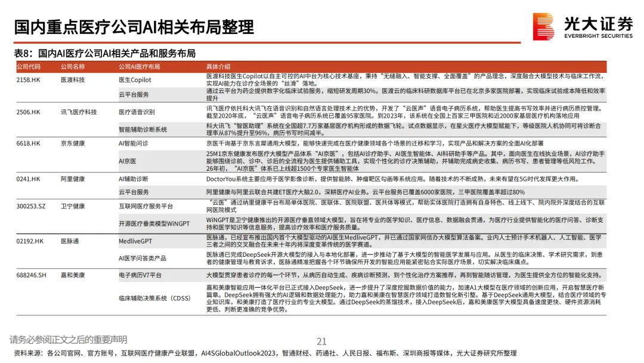Click the 大模型贯穿患者诊疗 description text
The width and height of the screenshot is (644, 363).
click(404, 275)
